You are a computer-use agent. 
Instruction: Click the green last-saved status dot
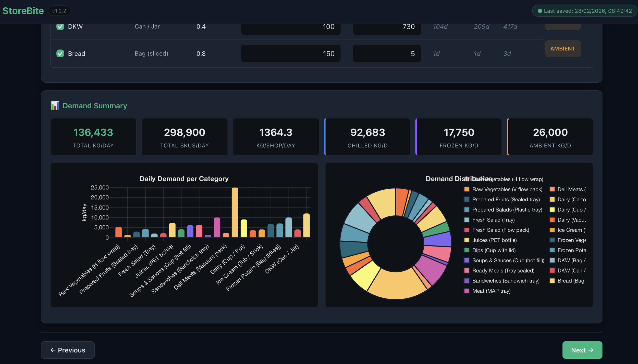click(x=539, y=11)
